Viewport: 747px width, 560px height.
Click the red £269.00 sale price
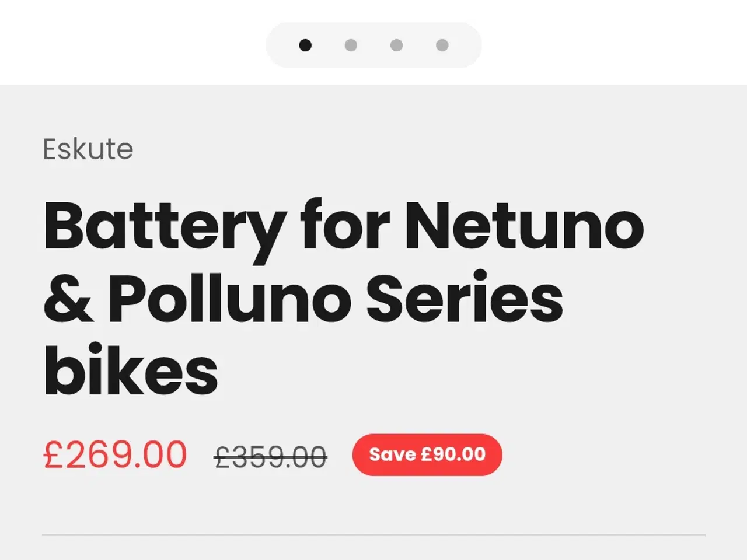coord(115,455)
